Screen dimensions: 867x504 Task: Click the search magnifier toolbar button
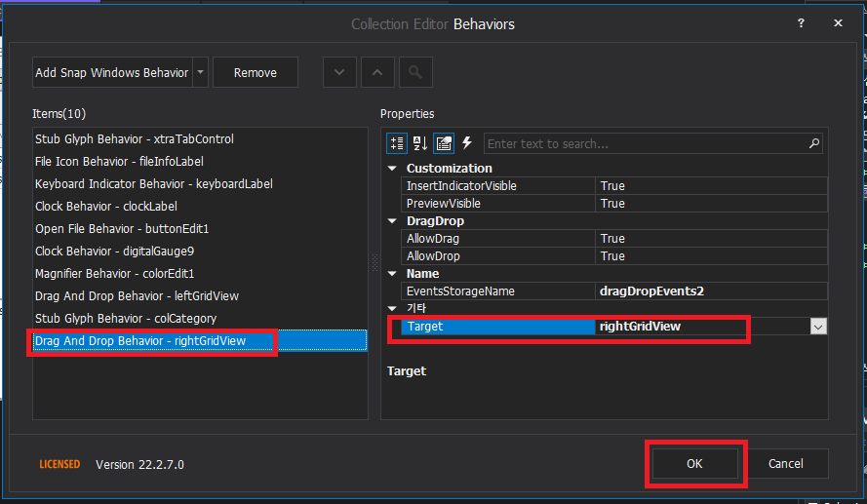click(x=415, y=72)
